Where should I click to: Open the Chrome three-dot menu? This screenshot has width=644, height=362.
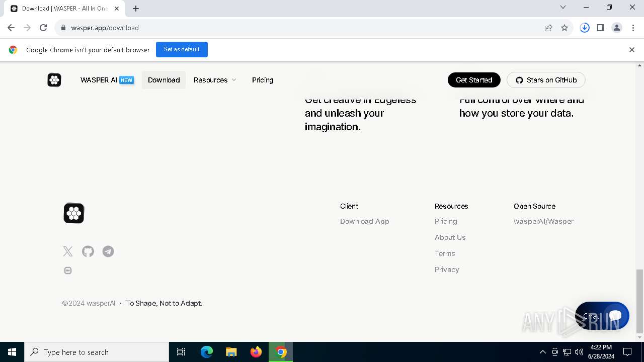[633, 28]
